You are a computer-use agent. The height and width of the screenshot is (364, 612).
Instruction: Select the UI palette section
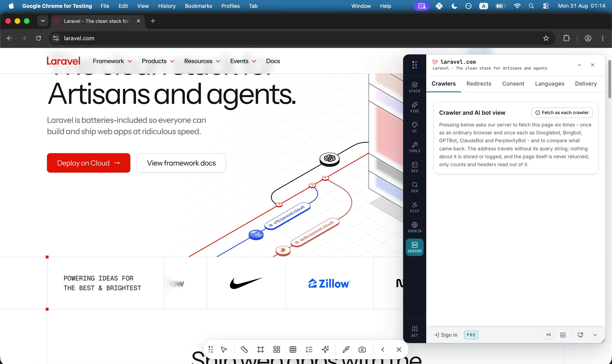(414, 127)
